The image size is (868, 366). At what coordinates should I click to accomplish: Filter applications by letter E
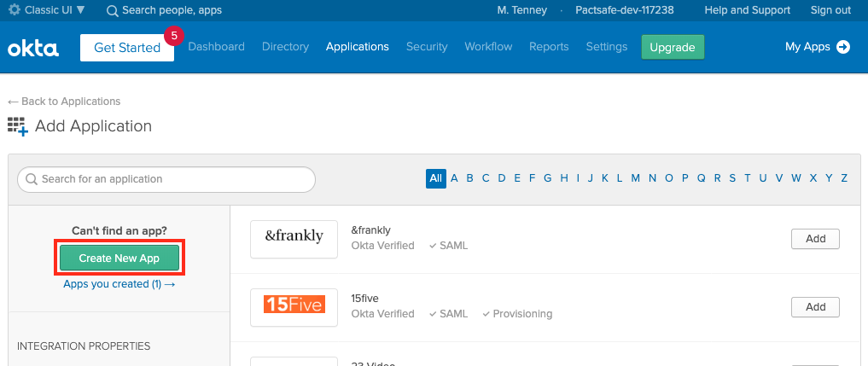coord(517,178)
